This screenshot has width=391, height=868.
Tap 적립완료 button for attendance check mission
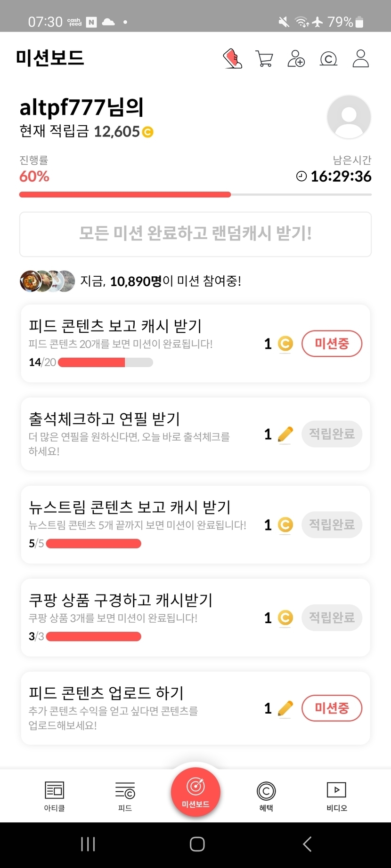click(332, 434)
